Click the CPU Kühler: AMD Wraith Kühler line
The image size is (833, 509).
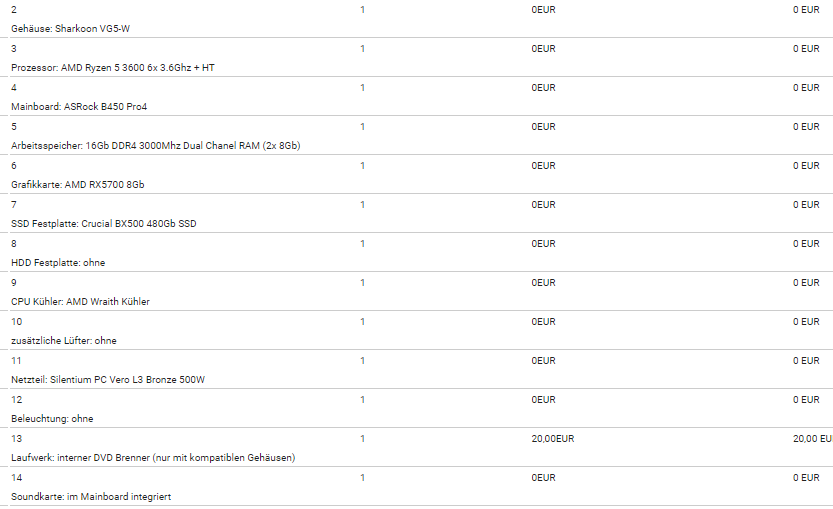80,301
